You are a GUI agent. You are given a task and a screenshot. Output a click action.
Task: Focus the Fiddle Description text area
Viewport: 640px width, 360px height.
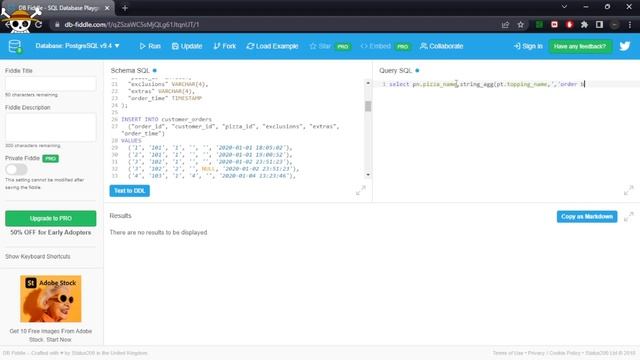pos(51,127)
